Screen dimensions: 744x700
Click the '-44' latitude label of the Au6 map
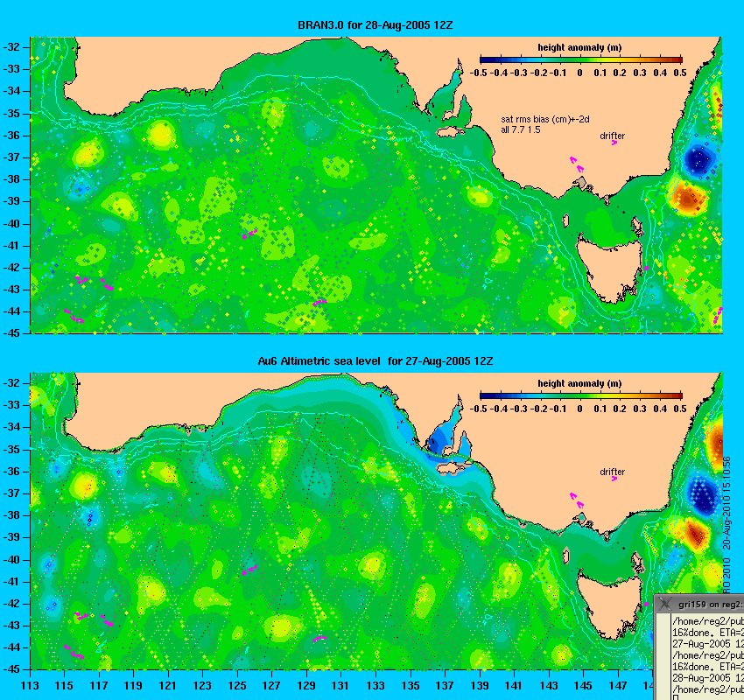click(x=11, y=647)
